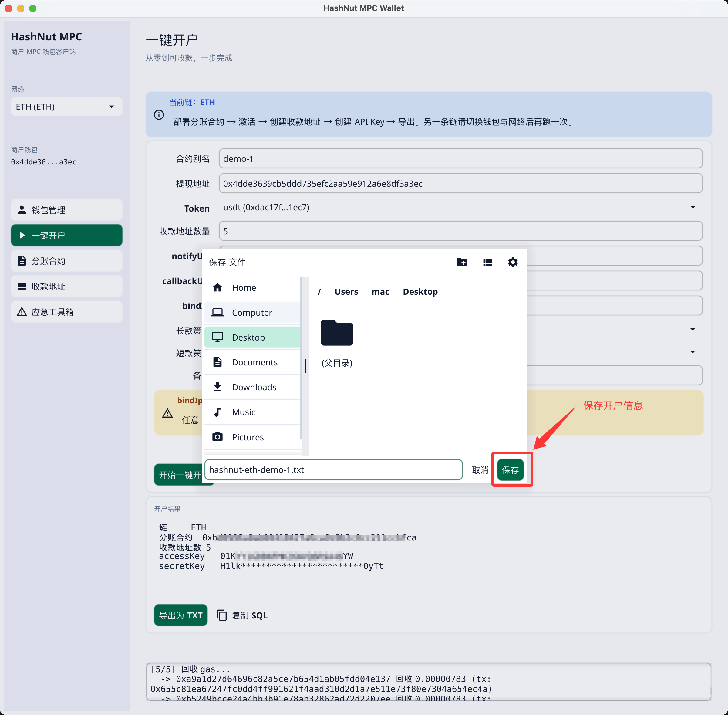Viewport: 728px width, 715px height.
Task: Select Music in save dialog sidebar
Action: 252,412
